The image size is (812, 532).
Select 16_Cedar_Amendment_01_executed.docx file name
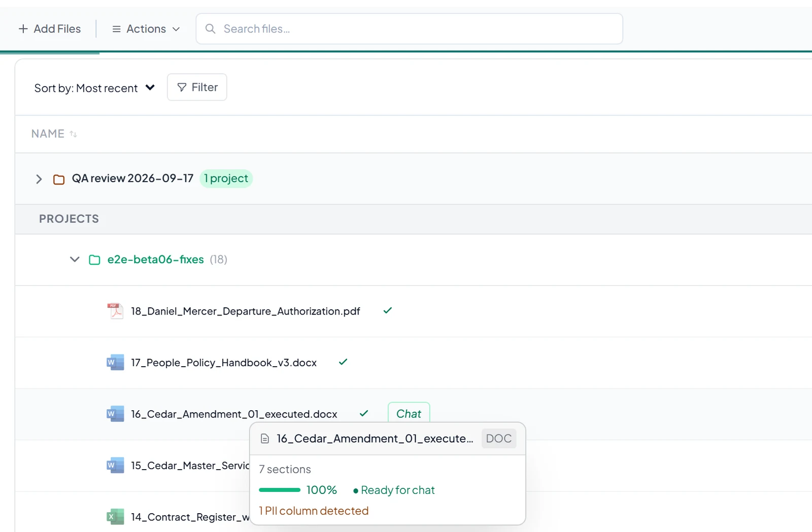click(x=234, y=414)
